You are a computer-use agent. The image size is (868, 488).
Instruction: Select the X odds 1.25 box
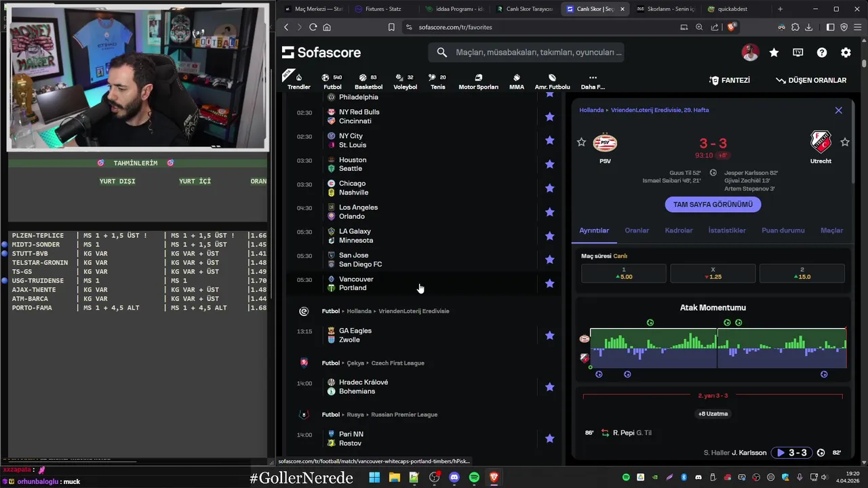(x=713, y=273)
